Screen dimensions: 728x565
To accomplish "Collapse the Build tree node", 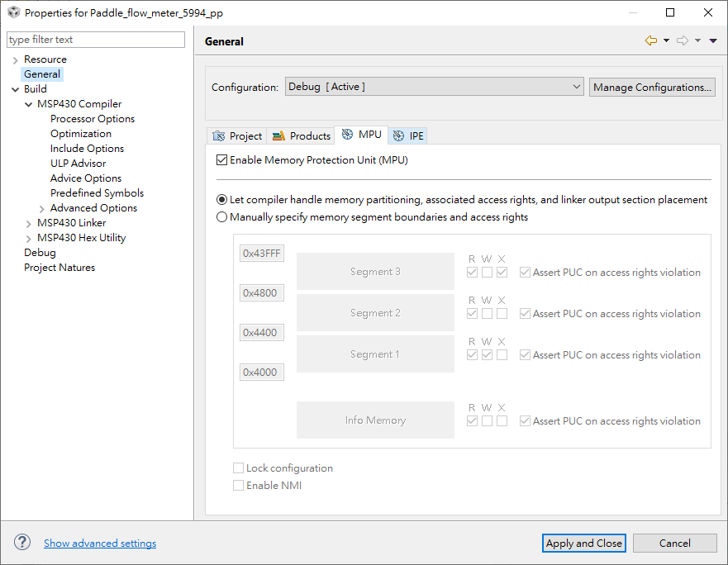I will (16, 89).
